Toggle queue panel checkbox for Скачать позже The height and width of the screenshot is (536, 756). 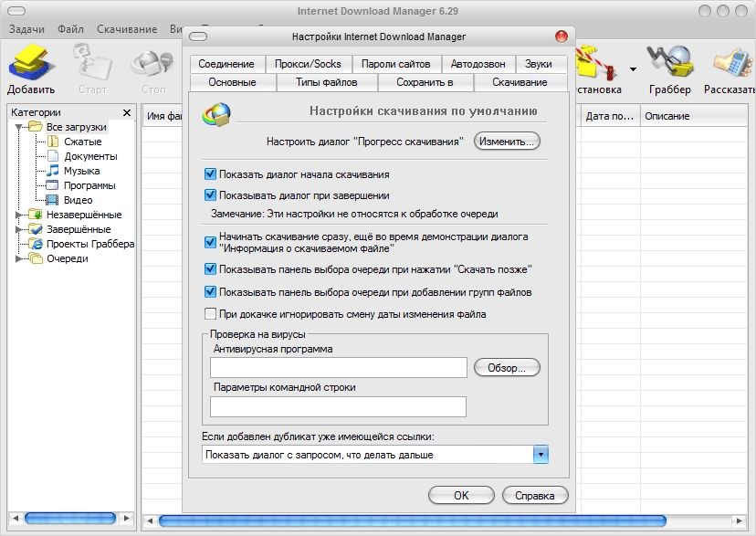coord(210,269)
